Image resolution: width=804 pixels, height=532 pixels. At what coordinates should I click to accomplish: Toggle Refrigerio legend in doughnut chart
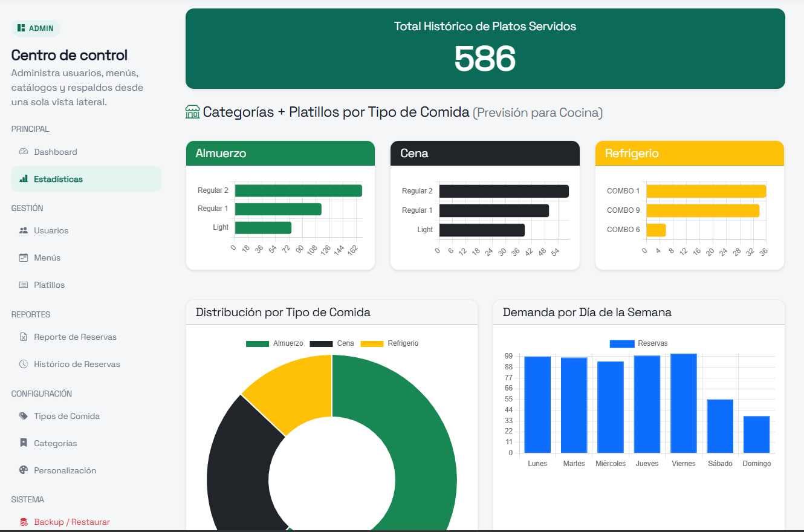[389, 343]
